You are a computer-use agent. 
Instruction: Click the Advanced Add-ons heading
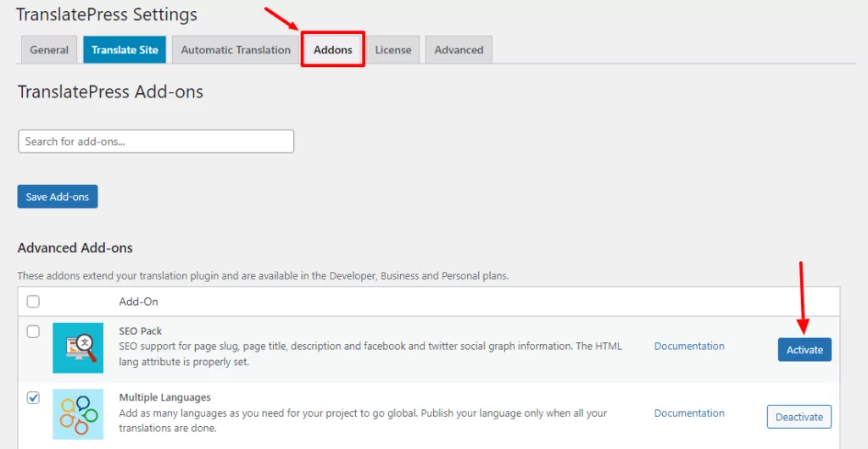75,247
